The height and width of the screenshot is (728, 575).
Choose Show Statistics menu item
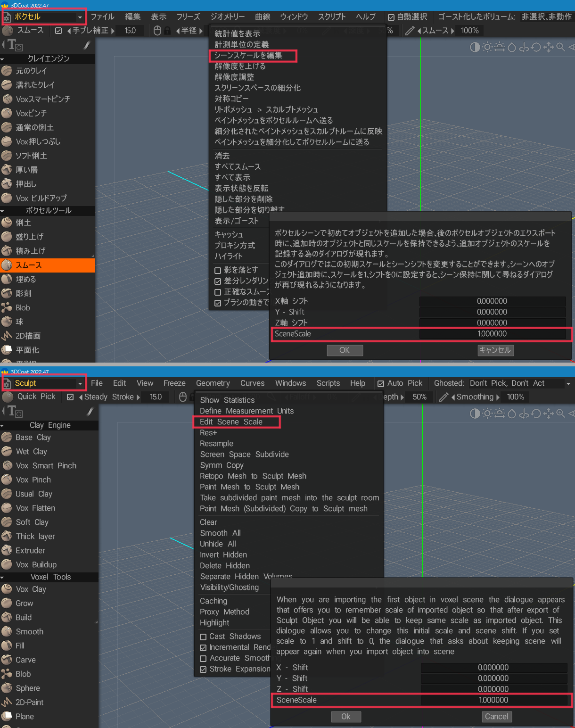(x=227, y=400)
